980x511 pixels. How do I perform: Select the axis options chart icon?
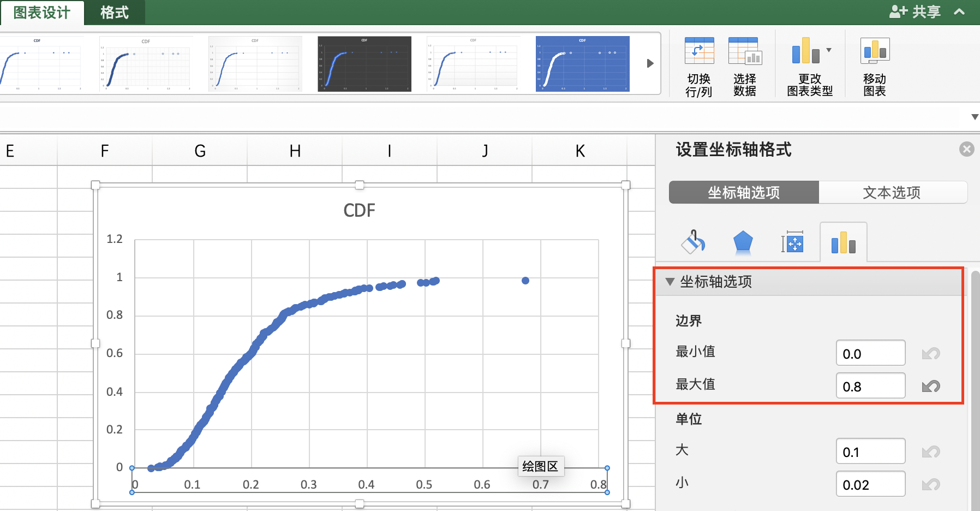(x=844, y=242)
